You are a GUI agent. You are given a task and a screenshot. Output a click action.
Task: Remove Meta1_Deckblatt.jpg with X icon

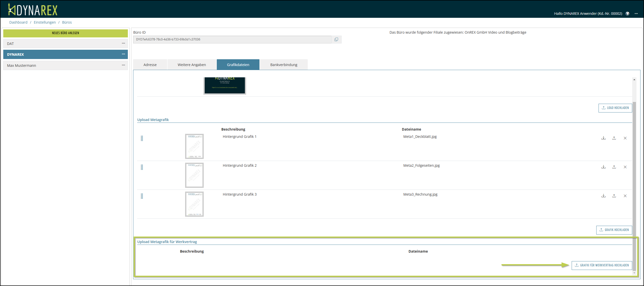625,138
